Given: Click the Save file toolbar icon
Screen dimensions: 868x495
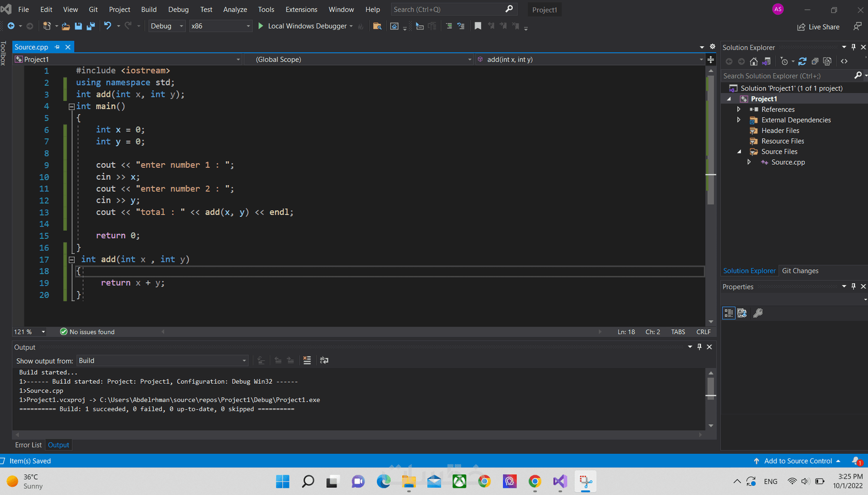Looking at the screenshot, I should tap(78, 26).
